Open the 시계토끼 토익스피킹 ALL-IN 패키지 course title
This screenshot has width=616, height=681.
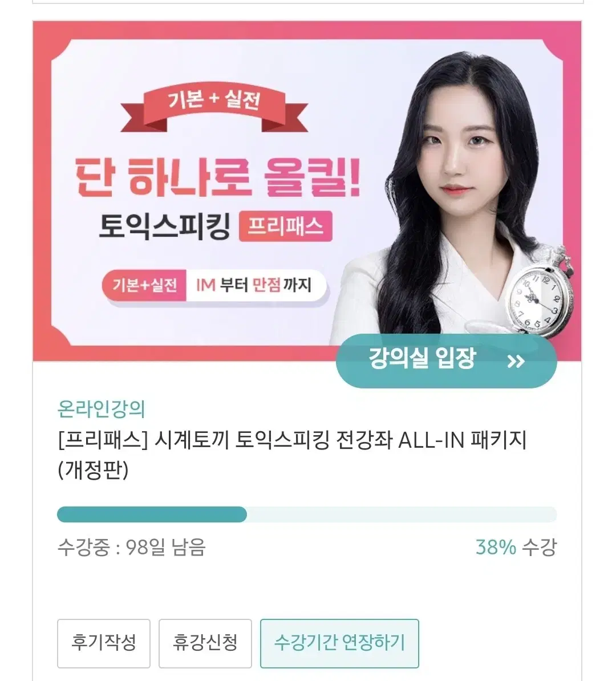coord(292,440)
